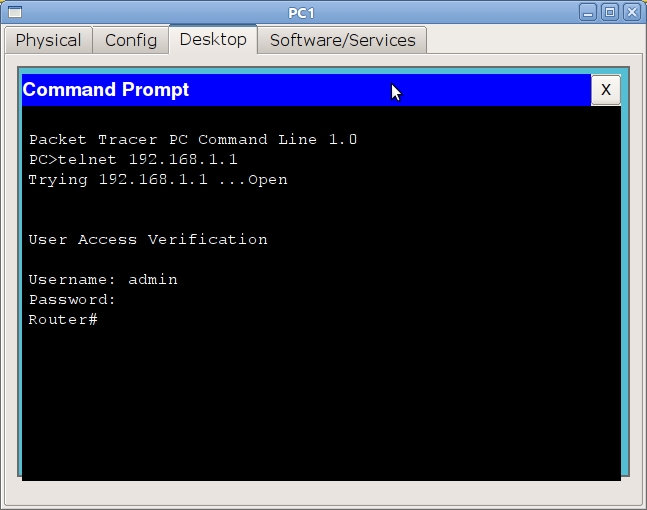
Task: Maximize the PC1 window
Action: pyautogui.click(x=610, y=12)
